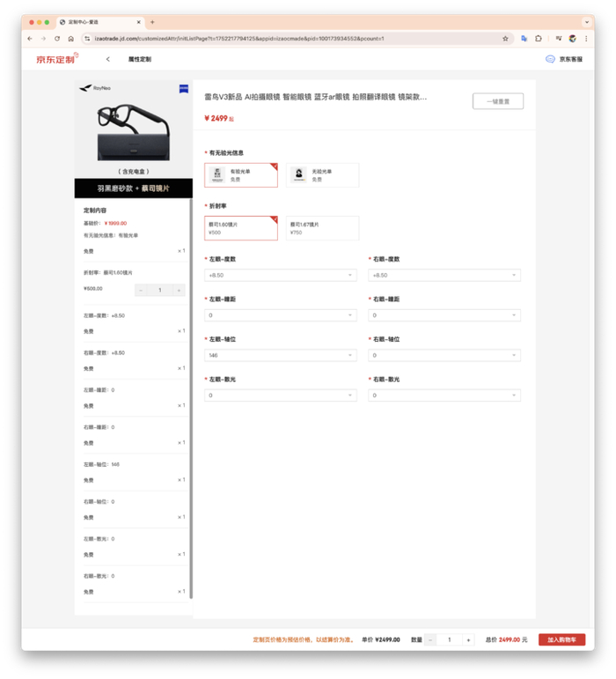The image size is (616, 679).
Task: Click the sidebar 左眼-轴位: 146 entry
Action: pos(101,464)
